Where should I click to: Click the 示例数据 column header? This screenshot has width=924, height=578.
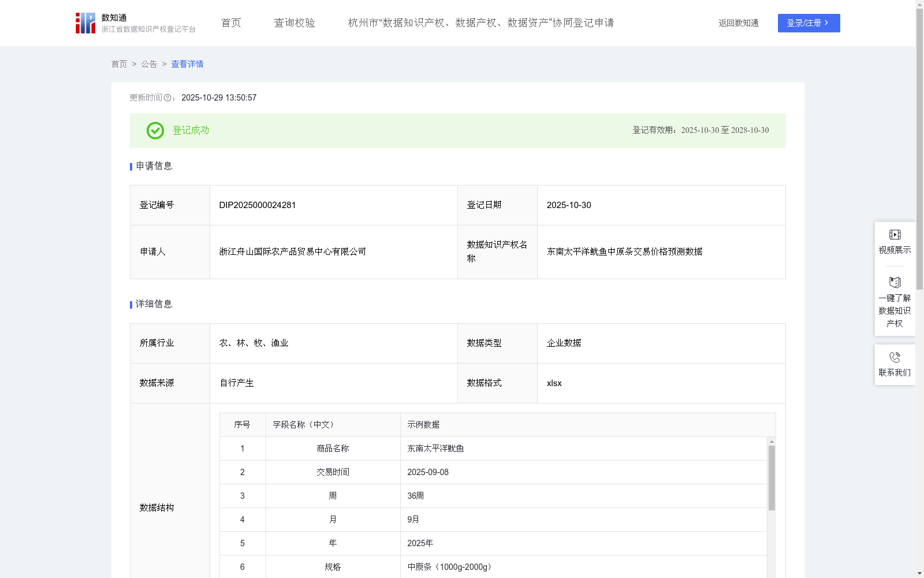tap(588, 425)
